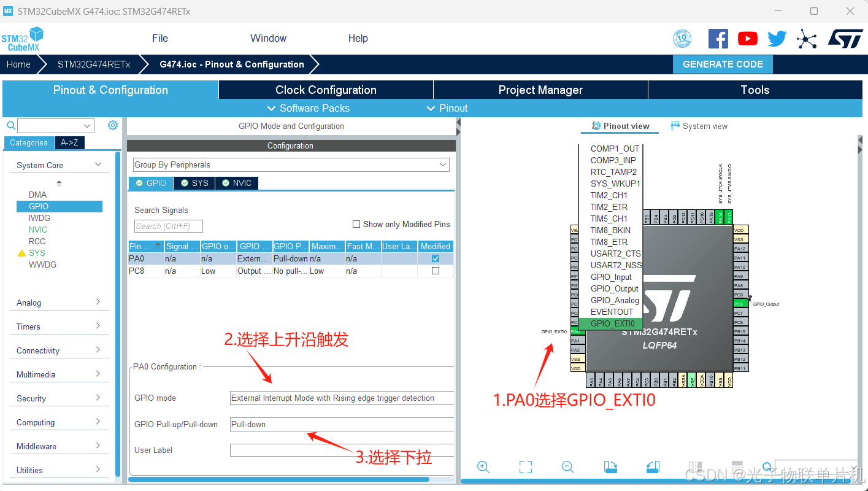Open the ST Facebook page icon
The image size is (868, 491).
tap(718, 39)
